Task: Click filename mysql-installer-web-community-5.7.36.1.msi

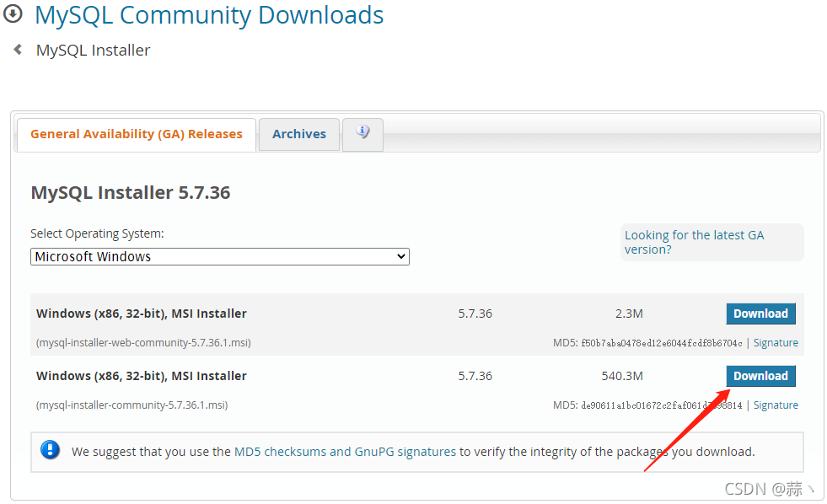Action: (143, 343)
